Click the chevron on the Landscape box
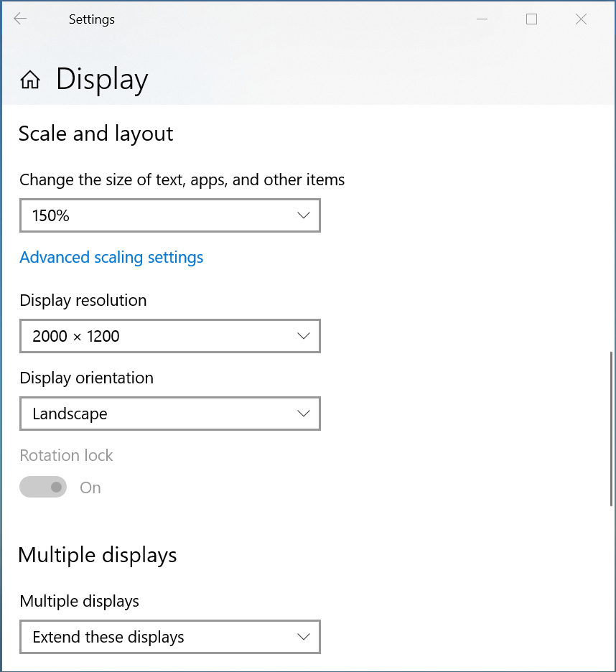This screenshot has width=616, height=672. [304, 414]
